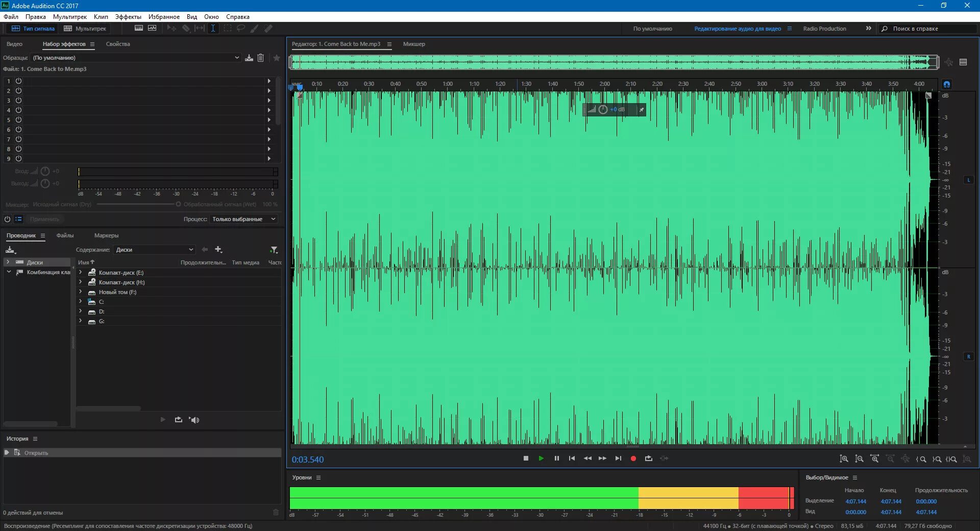Zoom in amplitude

point(844,459)
